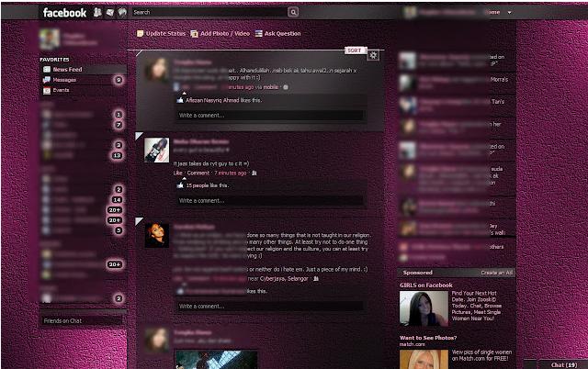The height and width of the screenshot is (369, 588).
Task: Open friend requests icon in top bar
Action: click(x=97, y=12)
